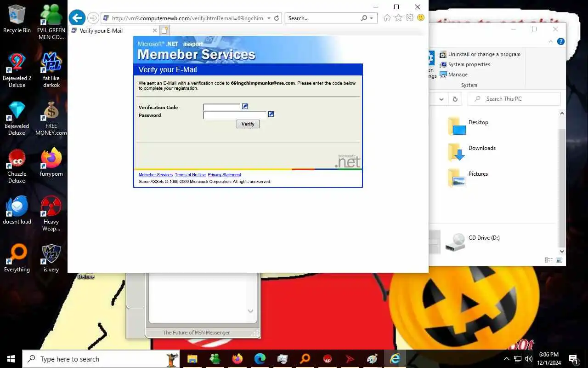The width and height of the screenshot is (588, 368).
Task: Switch File Explorer to large icons view
Action: click(559, 260)
